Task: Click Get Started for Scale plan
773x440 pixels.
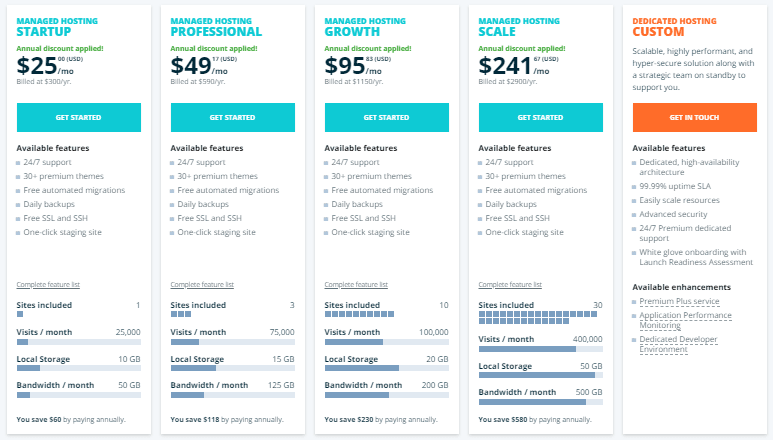Action: point(540,117)
